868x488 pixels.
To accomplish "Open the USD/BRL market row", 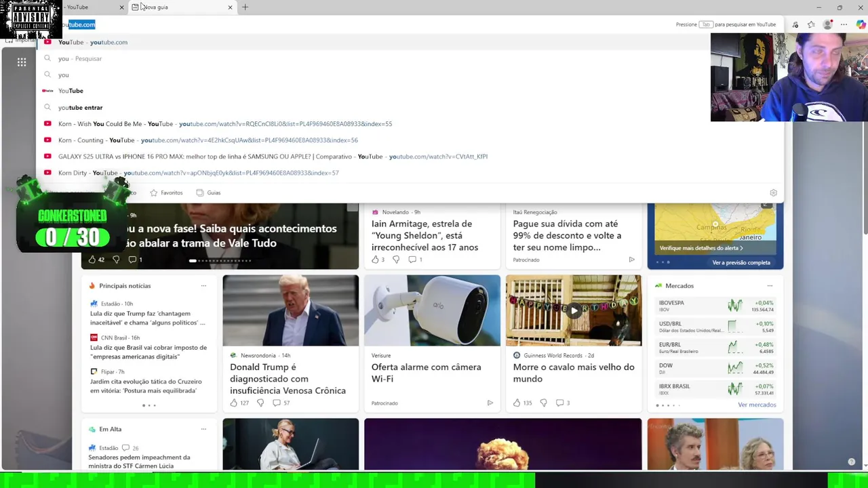I will coord(715,327).
